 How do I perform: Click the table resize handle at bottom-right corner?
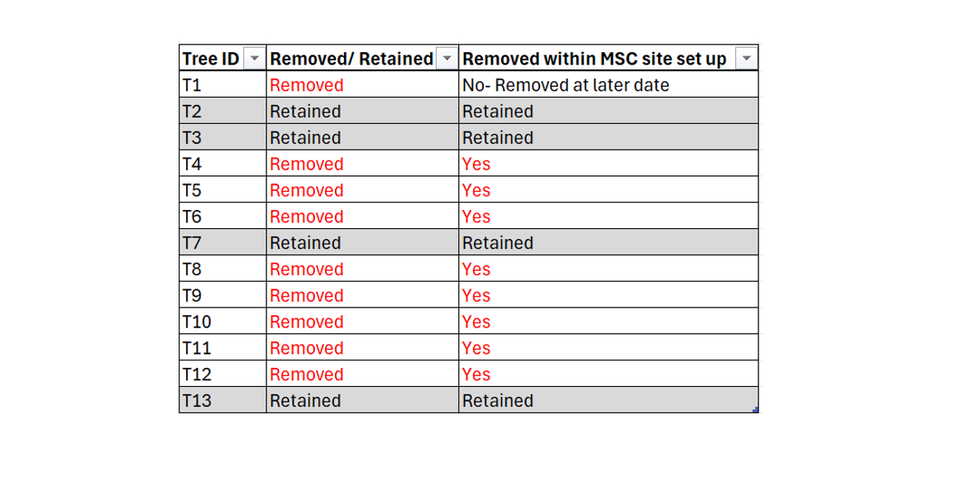[x=756, y=410]
